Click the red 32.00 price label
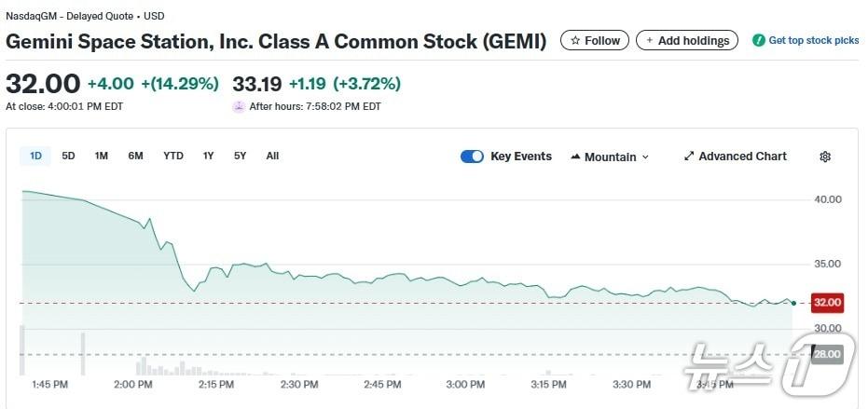This screenshot has height=409, width=868. [x=827, y=303]
